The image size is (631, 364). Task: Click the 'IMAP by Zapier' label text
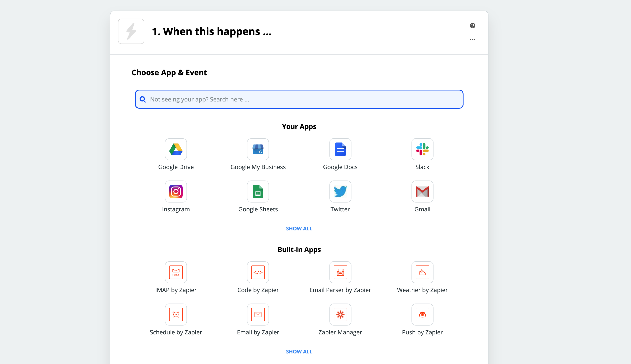click(176, 290)
